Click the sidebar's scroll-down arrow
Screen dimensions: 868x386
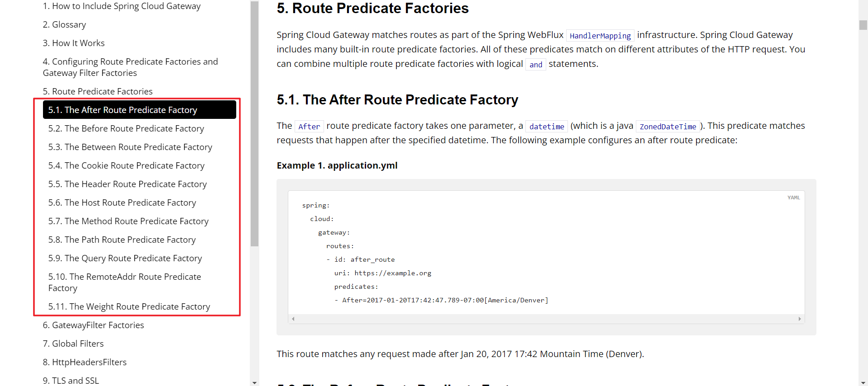pyautogui.click(x=254, y=383)
